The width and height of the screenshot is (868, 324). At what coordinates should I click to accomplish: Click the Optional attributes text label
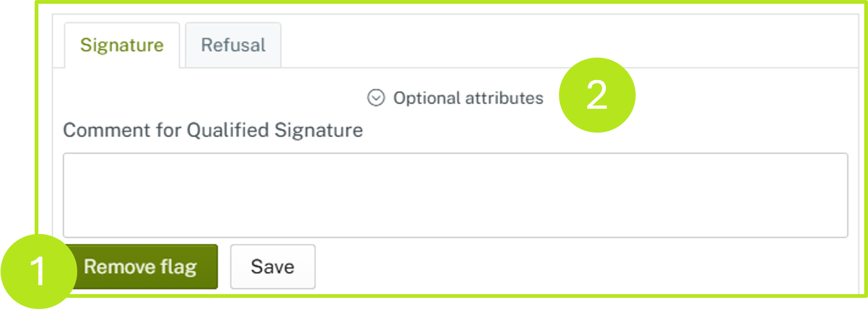coord(467,98)
